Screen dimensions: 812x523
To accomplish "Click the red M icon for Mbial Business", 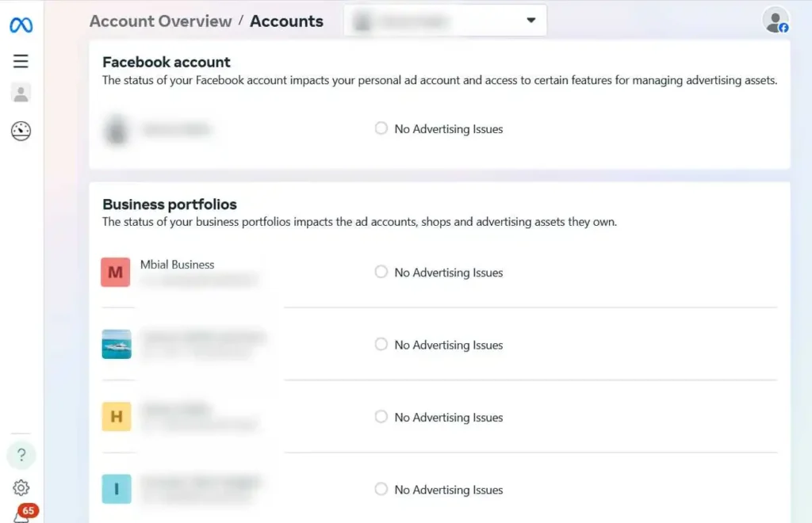I will click(116, 272).
